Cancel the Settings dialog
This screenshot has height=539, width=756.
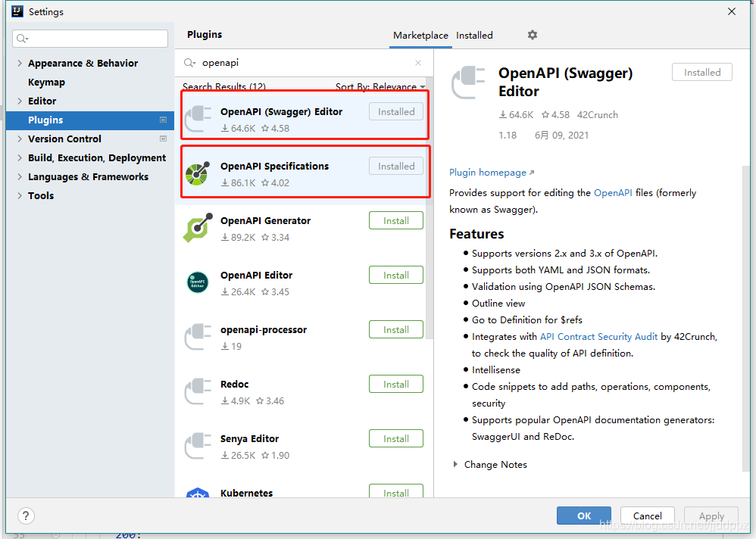coord(647,516)
